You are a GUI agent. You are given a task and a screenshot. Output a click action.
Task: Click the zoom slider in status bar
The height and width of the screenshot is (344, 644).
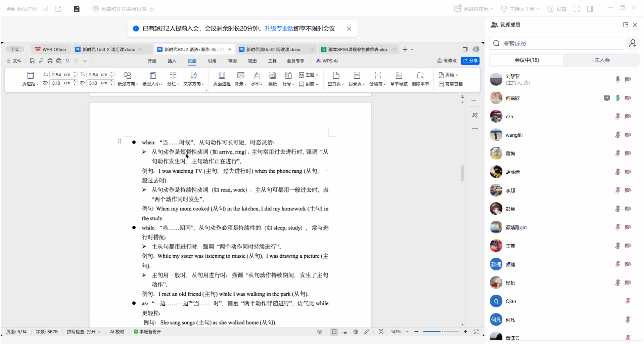coord(441,332)
